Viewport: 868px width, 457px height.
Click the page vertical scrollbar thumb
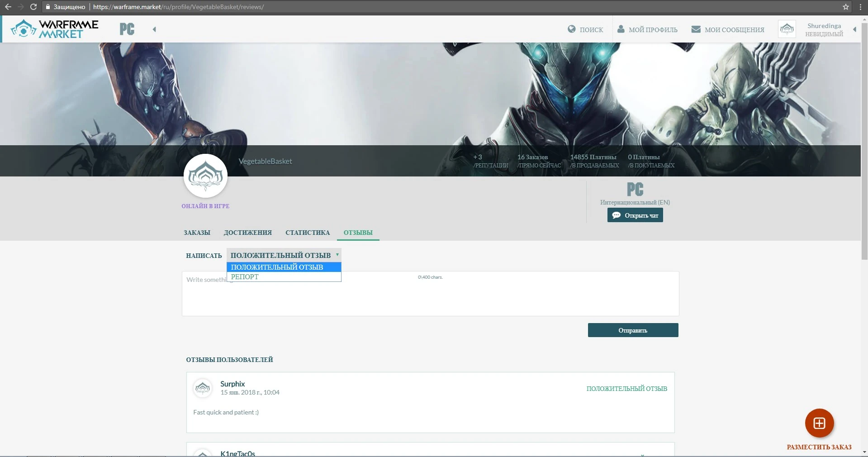point(864,140)
